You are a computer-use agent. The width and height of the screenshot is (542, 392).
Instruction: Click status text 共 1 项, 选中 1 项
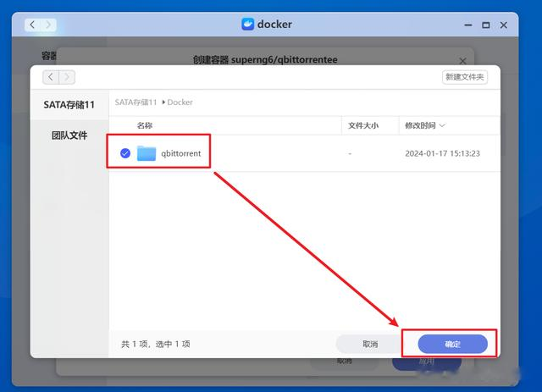click(x=156, y=344)
